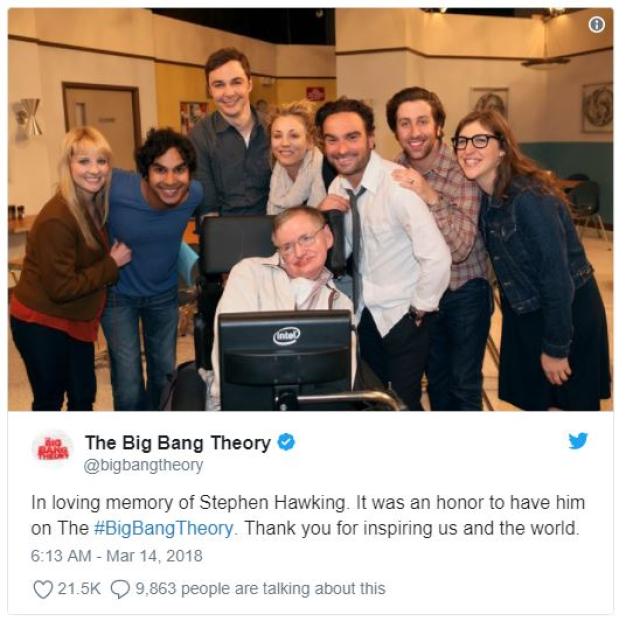Screen dimensions: 625x621
Task: Click the 'In loving memory of Stephen Hawking' text
Action: coord(189,503)
